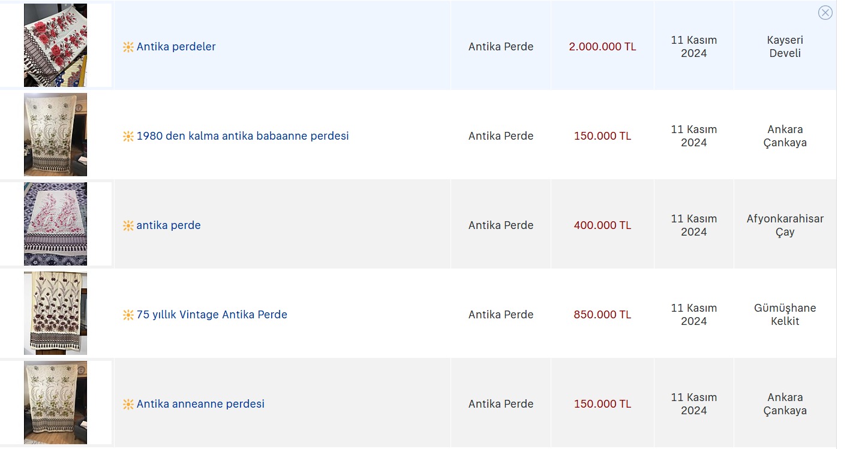This screenshot has width=868, height=449.
Task: Open the "75 yıllık Vintage Antika Perde" listing
Action: tap(212, 315)
